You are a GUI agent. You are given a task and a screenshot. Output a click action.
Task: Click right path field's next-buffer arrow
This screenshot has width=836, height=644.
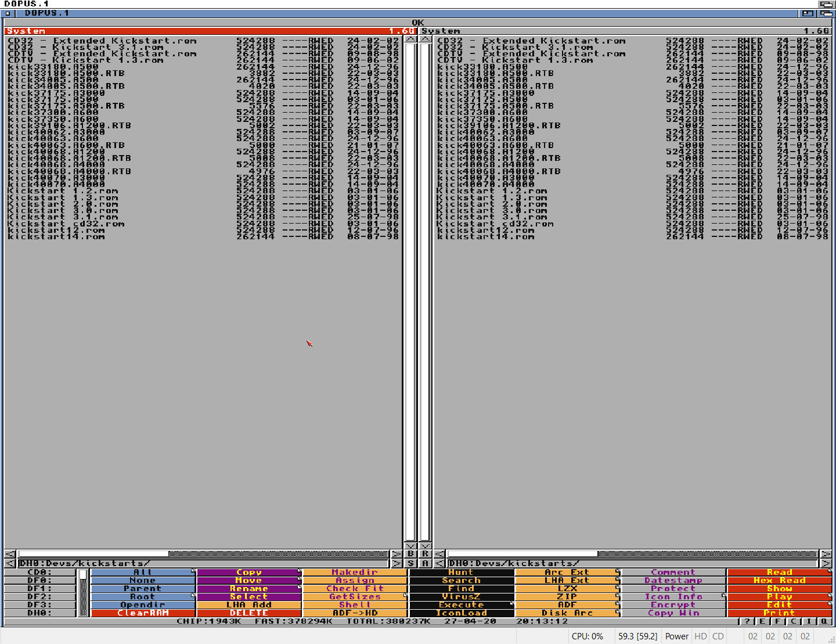click(x=826, y=563)
